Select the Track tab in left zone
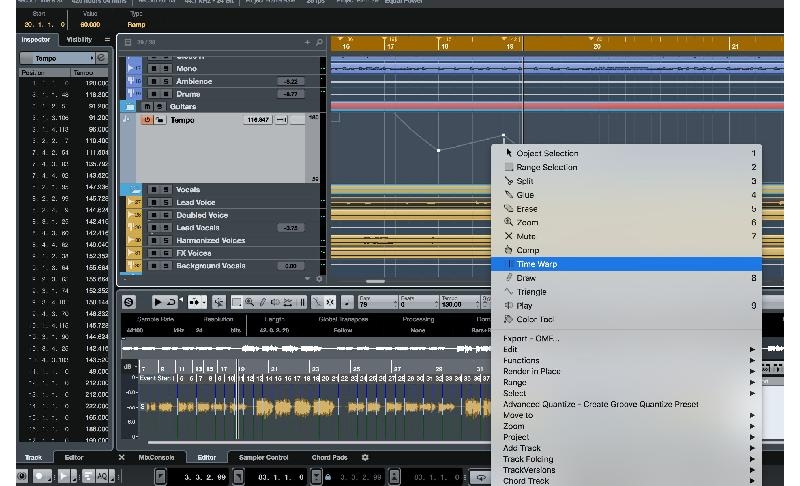 33,457
